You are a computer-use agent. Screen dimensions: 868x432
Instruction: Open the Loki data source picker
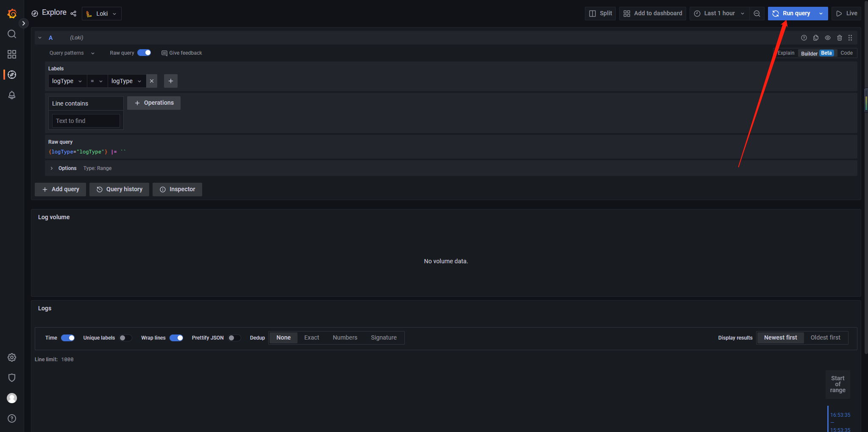[102, 14]
